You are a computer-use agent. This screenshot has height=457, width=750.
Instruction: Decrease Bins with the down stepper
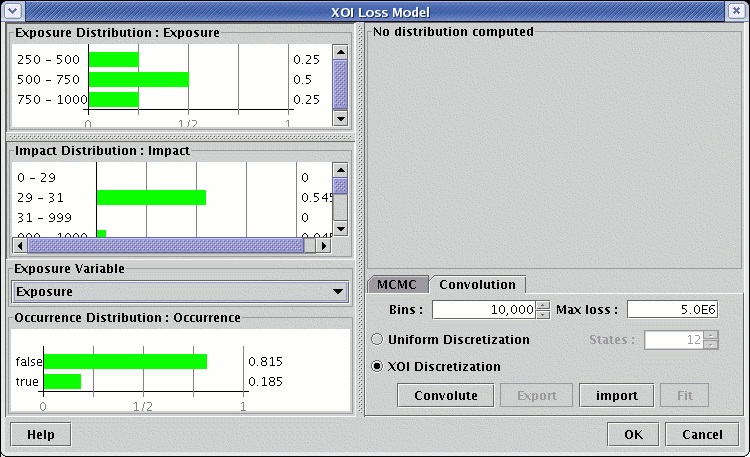[x=542, y=314]
